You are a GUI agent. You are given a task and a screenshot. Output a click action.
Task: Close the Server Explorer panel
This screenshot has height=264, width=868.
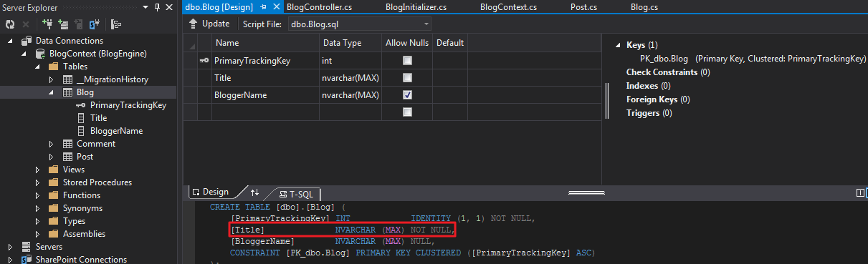click(x=169, y=6)
